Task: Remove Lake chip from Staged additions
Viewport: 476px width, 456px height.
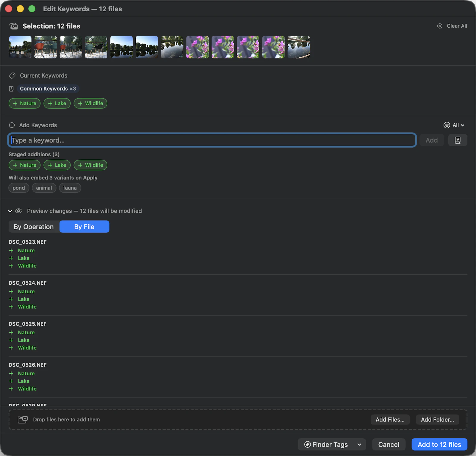Action: tap(57, 165)
